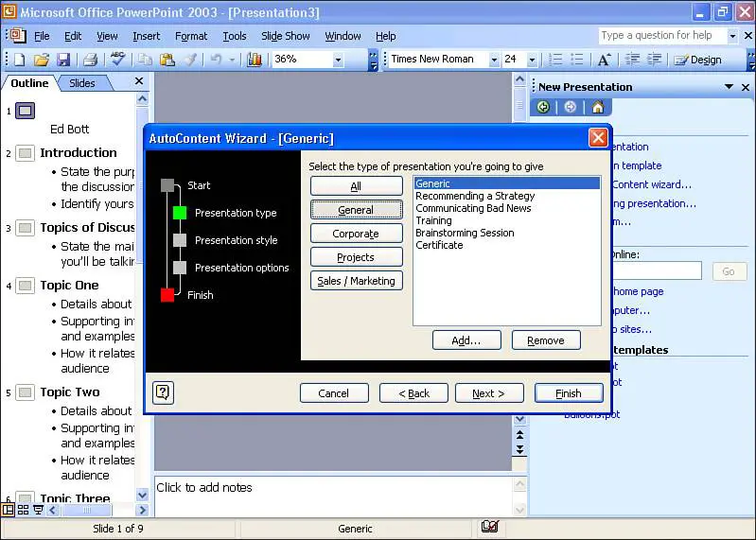Viewport: 756px width, 540px height.
Task: Click the Increase Indent icon
Action: 654,60
